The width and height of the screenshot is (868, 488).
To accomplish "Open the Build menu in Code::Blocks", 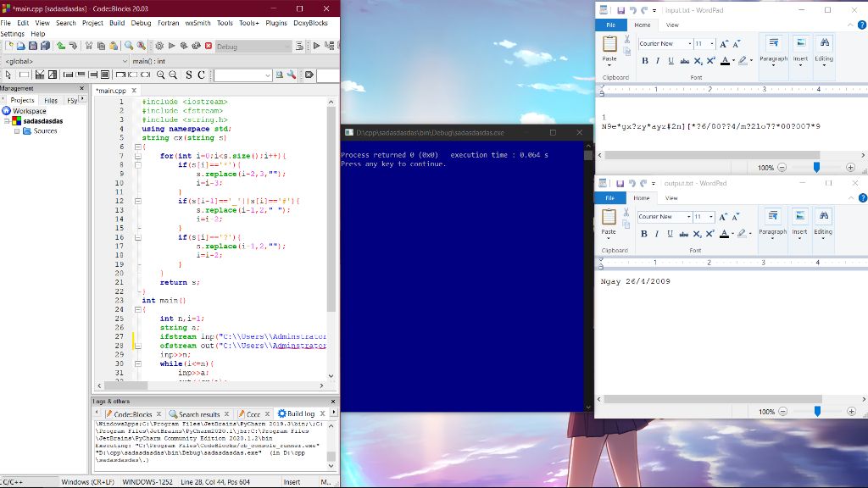I will coord(117,23).
